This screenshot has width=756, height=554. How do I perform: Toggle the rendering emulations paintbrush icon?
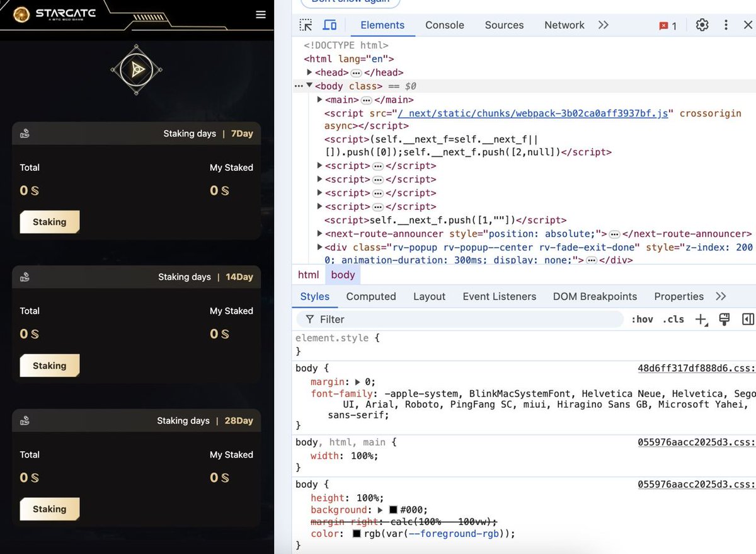pyautogui.click(x=724, y=319)
